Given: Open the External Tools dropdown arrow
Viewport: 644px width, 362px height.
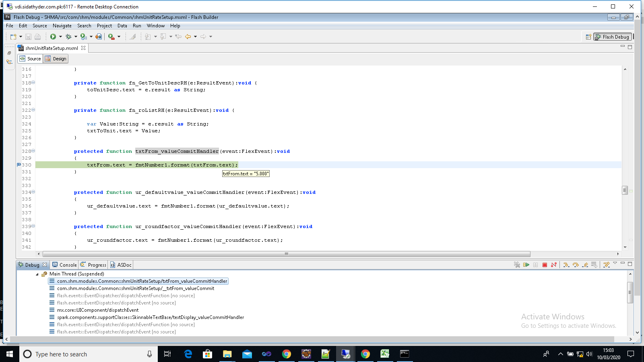Looking at the screenshot, I should pos(119,37).
